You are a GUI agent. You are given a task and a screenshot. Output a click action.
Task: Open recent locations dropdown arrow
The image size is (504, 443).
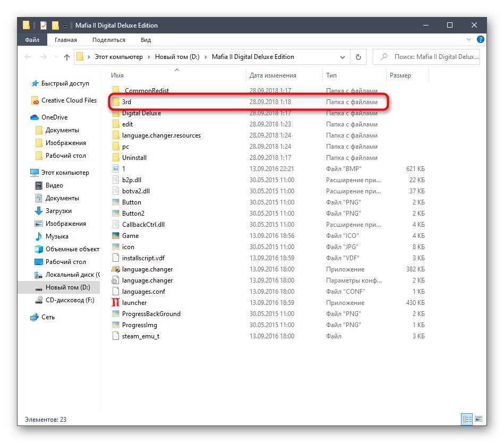coord(56,57)
